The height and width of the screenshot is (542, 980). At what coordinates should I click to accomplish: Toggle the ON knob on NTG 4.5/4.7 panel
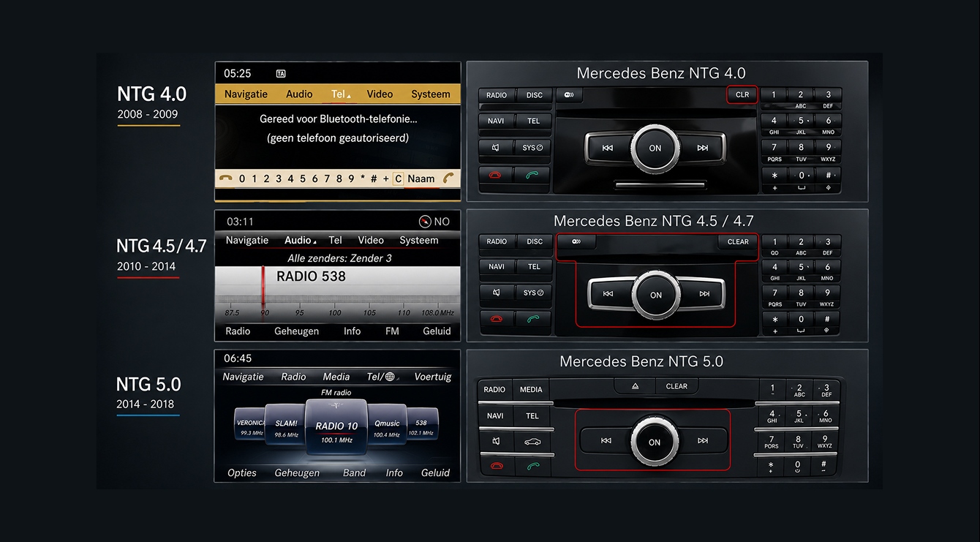[656, 295]
